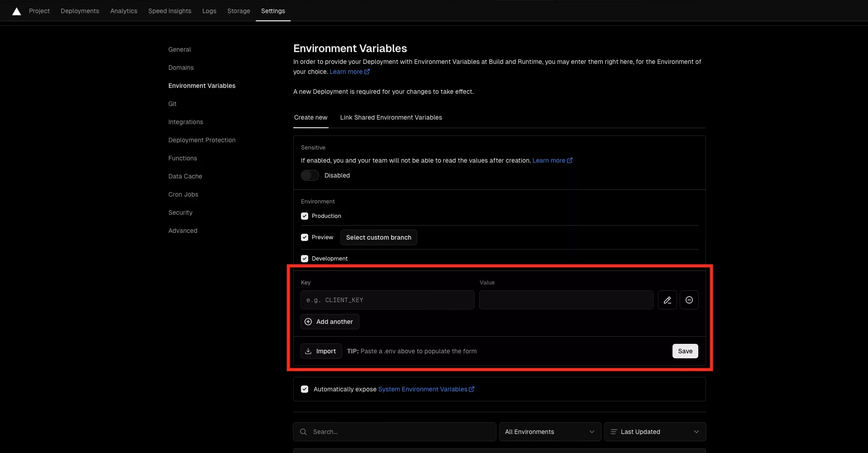Remove the variable row with minus icon

click(689, 300)
